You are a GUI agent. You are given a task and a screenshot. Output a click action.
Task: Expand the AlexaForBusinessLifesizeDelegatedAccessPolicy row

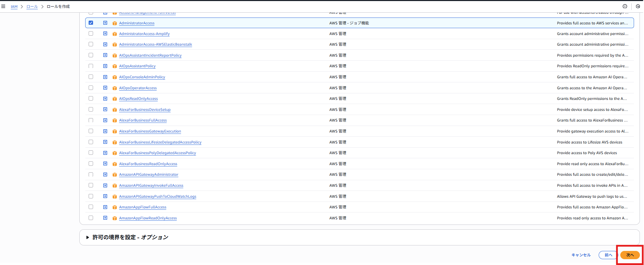105,142
